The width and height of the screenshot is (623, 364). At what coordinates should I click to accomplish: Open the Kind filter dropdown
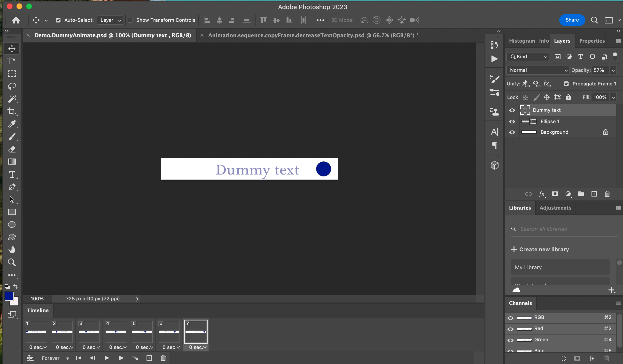(528, 57)
